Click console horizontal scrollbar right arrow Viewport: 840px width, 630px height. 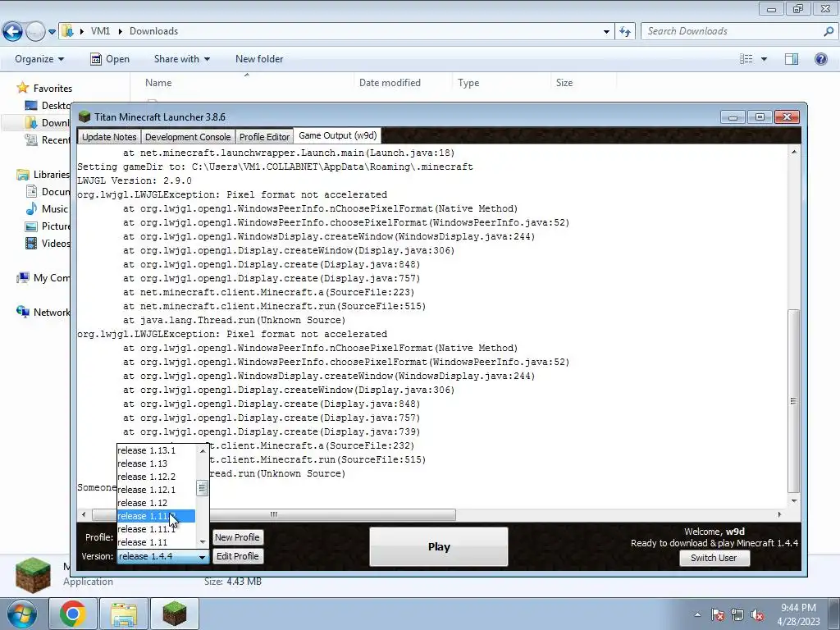[x=779, y=514]
